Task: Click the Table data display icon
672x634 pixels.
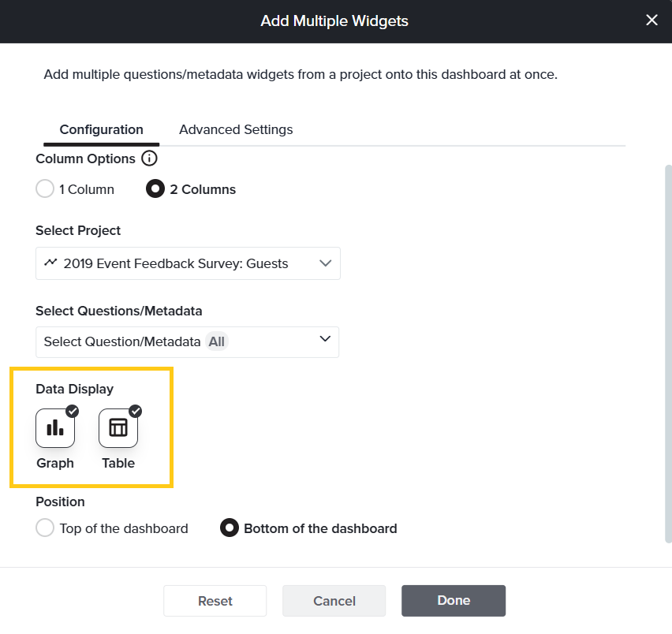Action: [x=118, y=428]
